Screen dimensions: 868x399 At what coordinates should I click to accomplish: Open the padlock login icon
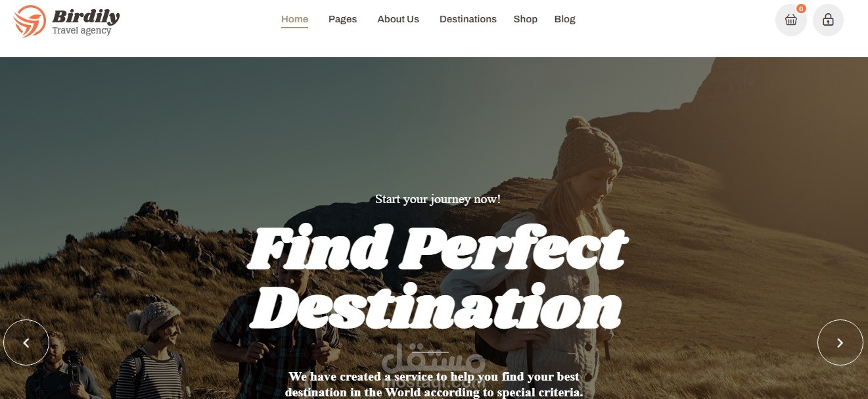click(x=828, y=20)
